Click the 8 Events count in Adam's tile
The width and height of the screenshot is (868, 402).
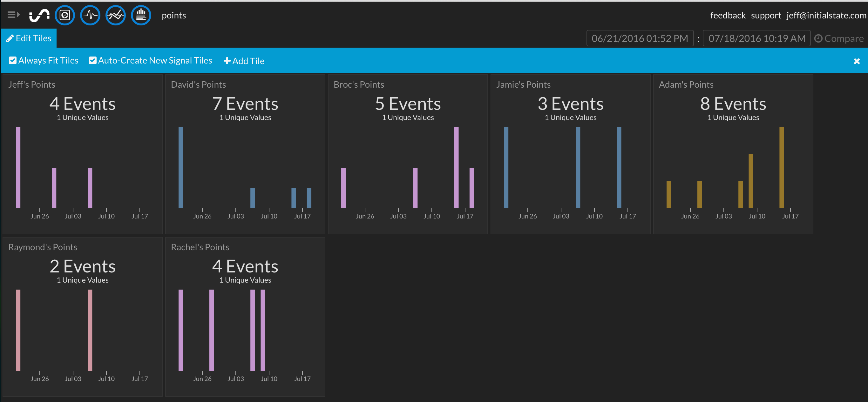[733, 104]
